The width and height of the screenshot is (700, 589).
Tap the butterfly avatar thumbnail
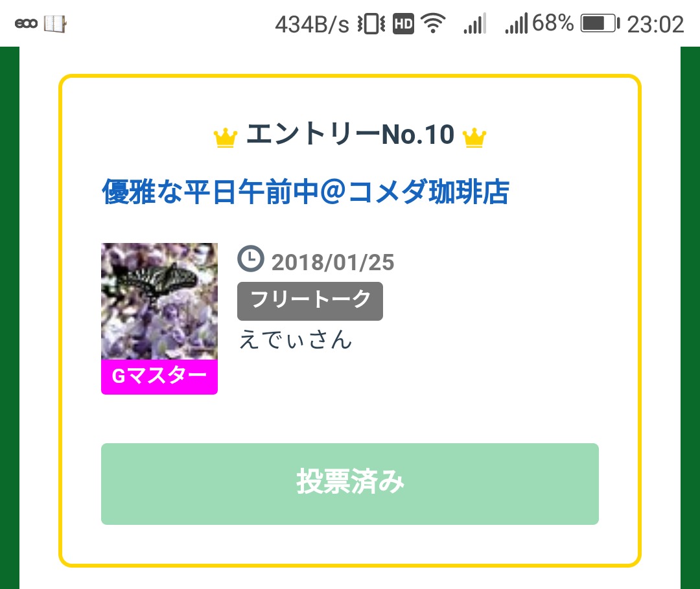159,301
